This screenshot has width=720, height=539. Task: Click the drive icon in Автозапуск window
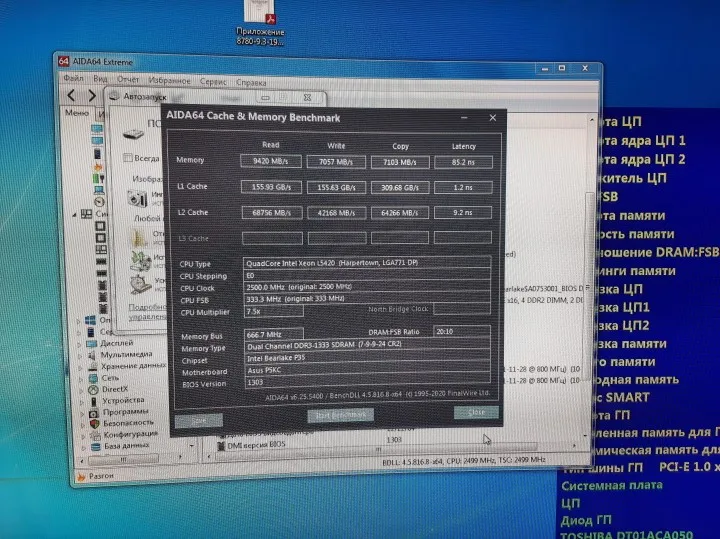[133, 134]
